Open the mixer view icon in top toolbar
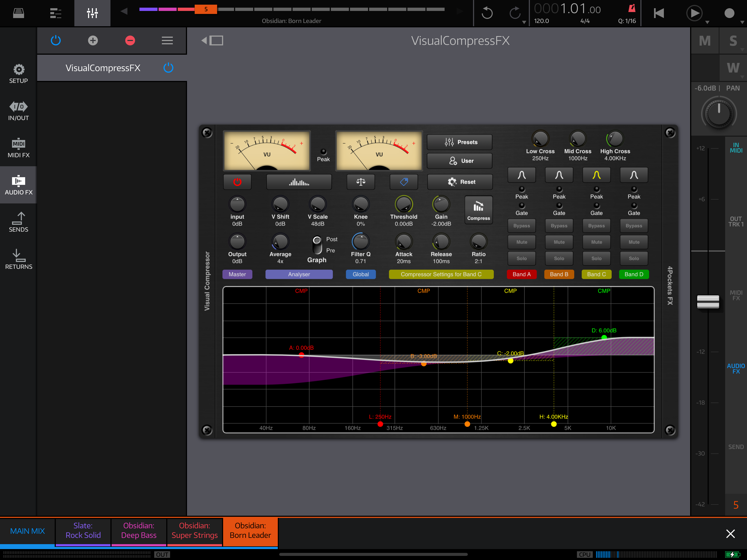Screen dimensions: 747x560 (92, 13)
